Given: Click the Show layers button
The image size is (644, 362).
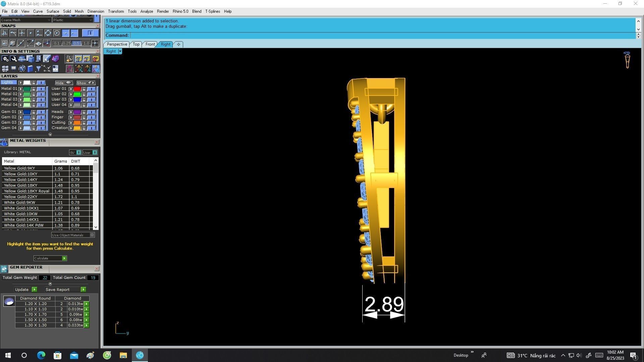Looking at the screenshot, I should pyautogui.click(x=86, y=83).
